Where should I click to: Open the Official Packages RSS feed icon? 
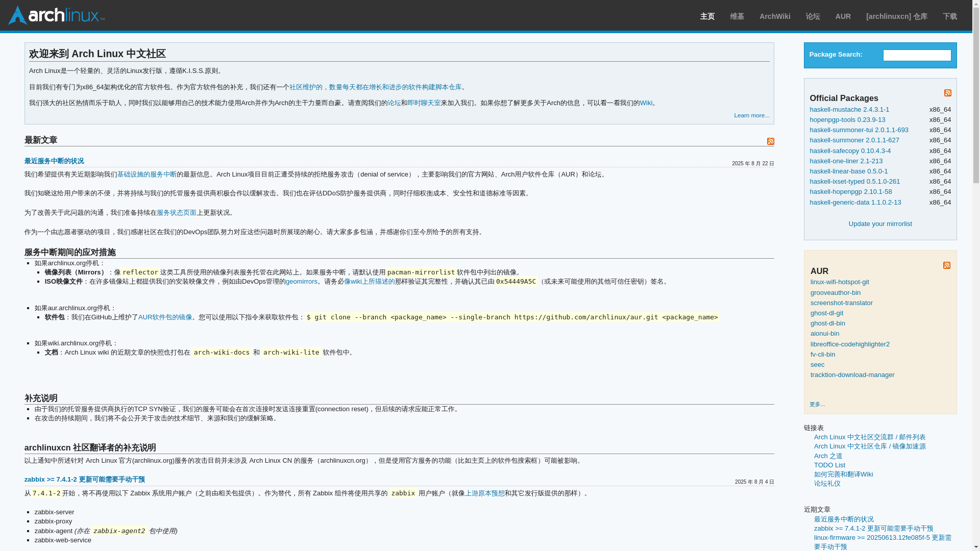[947, 93]
